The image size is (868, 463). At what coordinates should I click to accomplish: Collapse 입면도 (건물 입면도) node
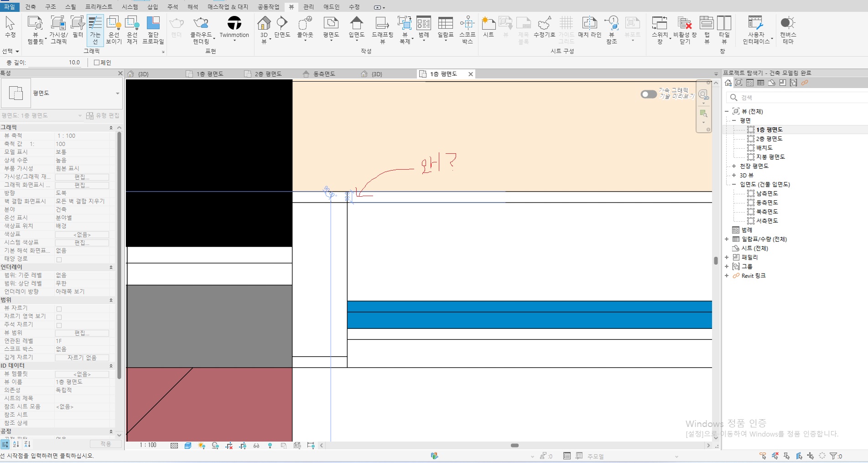pos(734,184)
